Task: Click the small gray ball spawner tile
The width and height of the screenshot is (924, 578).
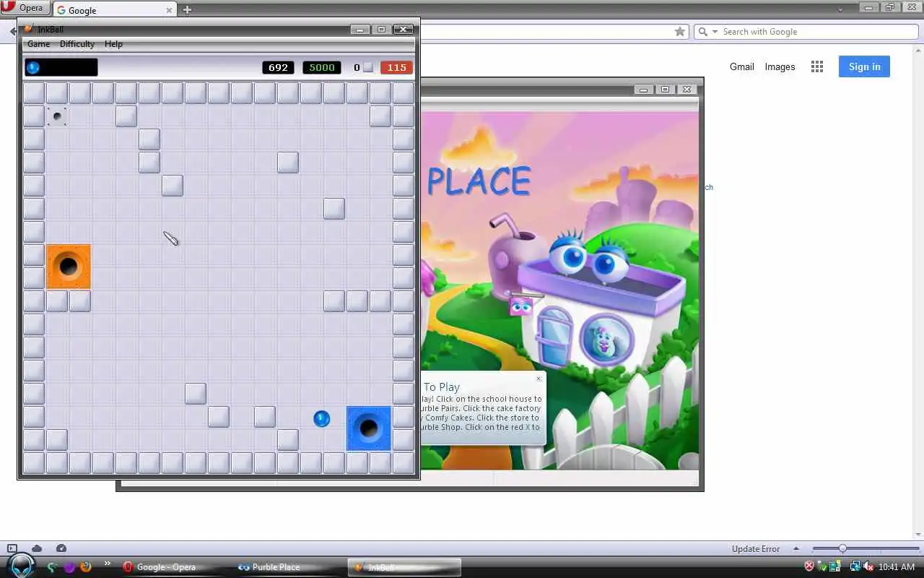Action: (x=57, y=116)
